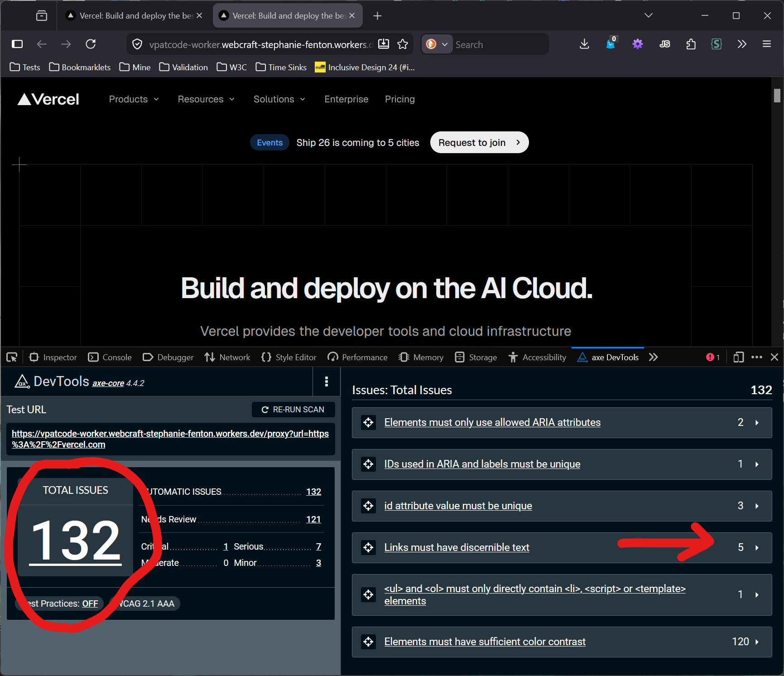Viewport: 784px width, 676px height.
Task: Highlight elements for ARIA attributes issue
Action: tap(368, 423)
